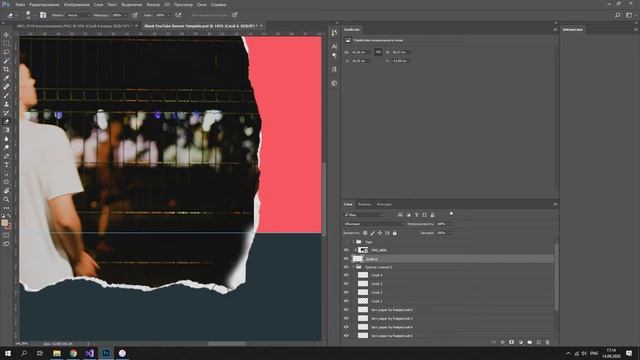640x360 pixels.
Task: Delete layer with trash icon
Action: (x=547, y=342)
